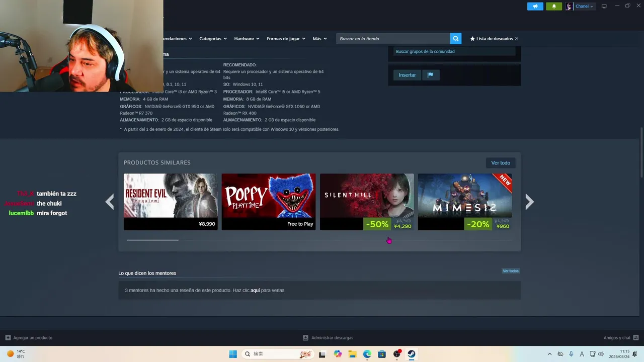This screenshot has height=362, width=644.
Task: Open the Mimesis game card
Action: 465,202
